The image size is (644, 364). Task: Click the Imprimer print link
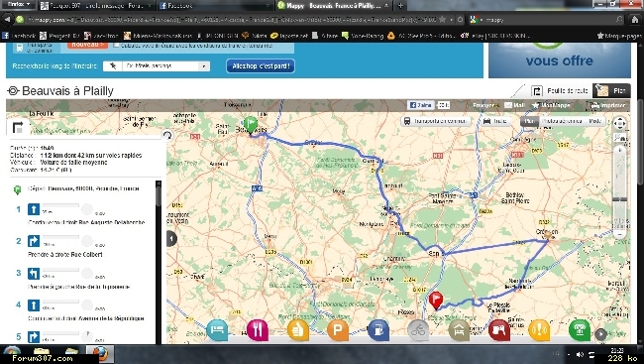(x=608, y=105)
